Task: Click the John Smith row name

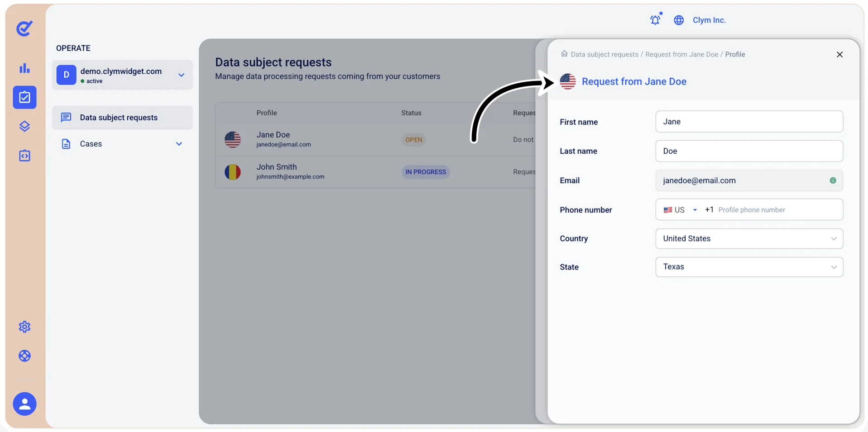Action: (x=277, y=167)
